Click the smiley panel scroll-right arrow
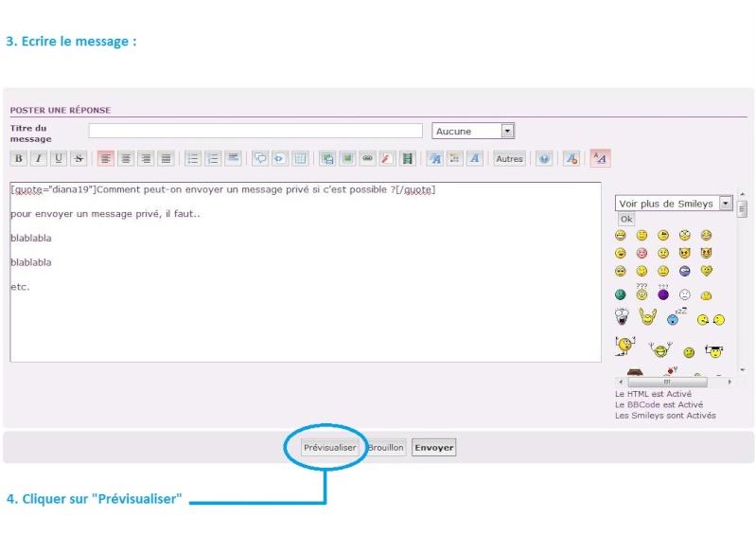756x535 pixels. [x=730, y=382]
